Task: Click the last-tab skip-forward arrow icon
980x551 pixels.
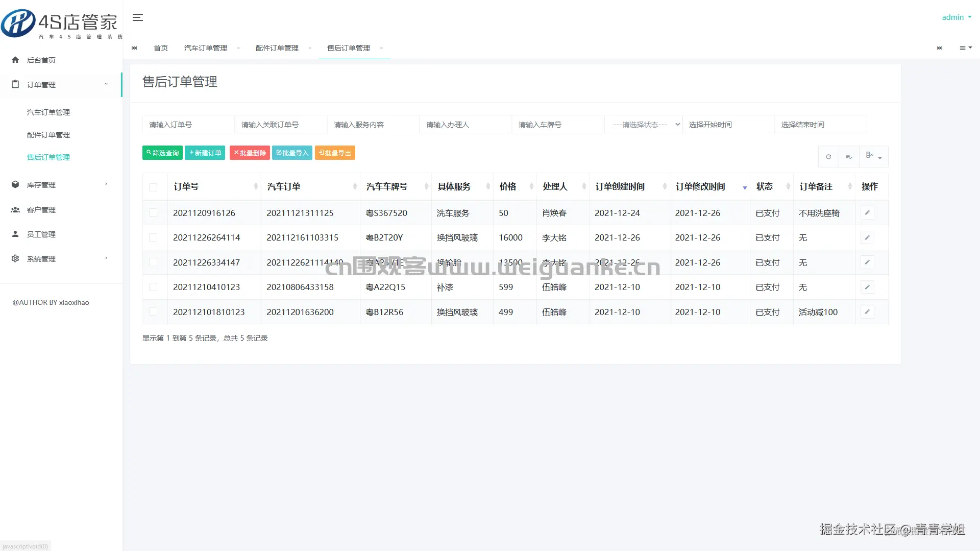Action: point(940,48)
